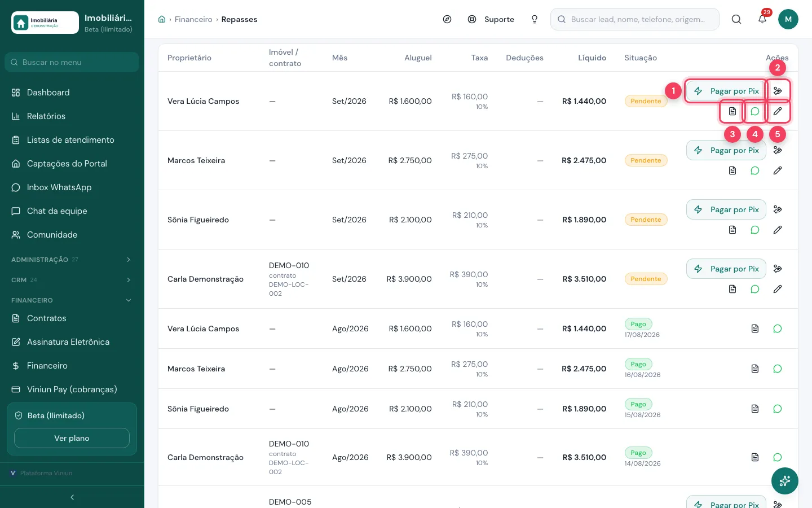Open document icon for Sônia Figueiredo Ago/2026

755,409
